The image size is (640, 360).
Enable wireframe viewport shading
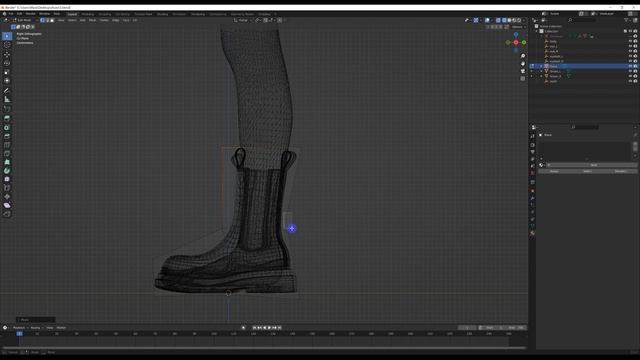(504, 20)
